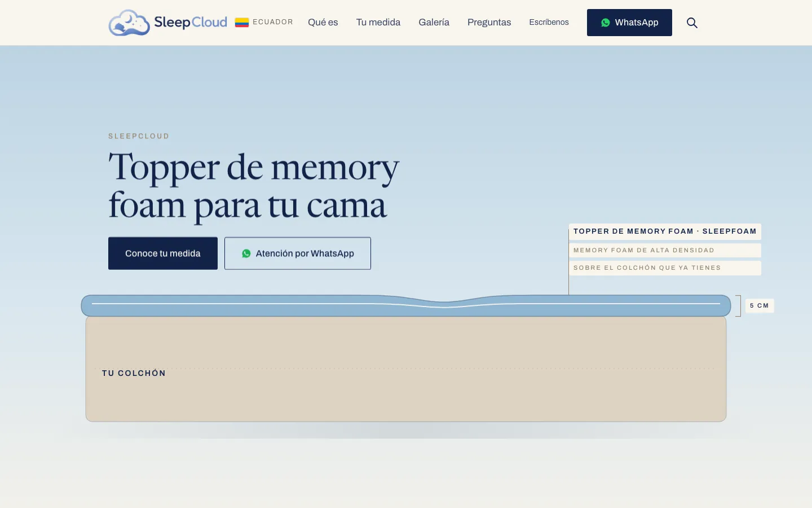The image size is (812, 508).
Task: Open the Preguntas menu item
Action: pyautogui.click(x=489, y=23)
